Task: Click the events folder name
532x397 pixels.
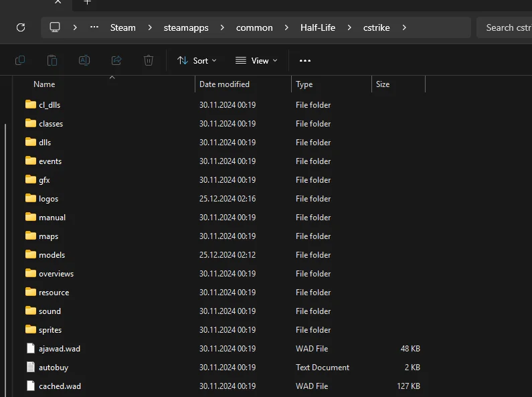Action: coord(50,161)
